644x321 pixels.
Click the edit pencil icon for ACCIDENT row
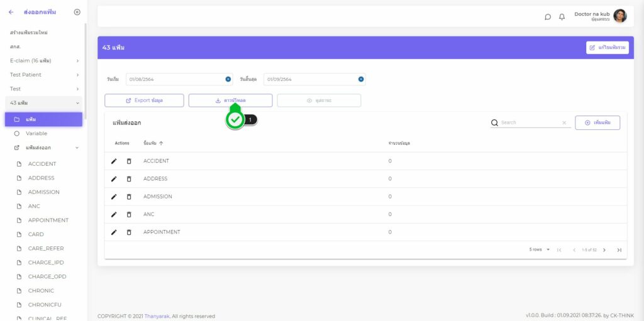114,161
